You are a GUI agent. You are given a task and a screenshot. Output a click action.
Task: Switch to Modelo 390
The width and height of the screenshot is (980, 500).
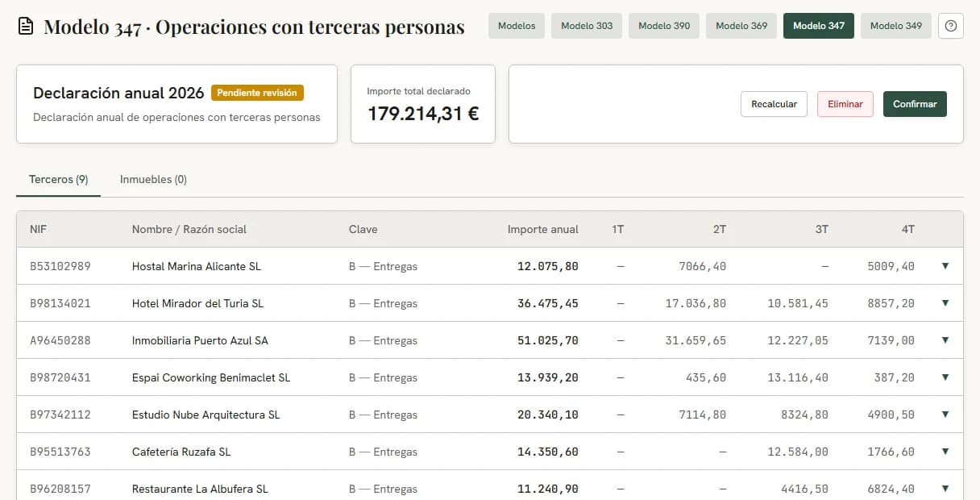[664, 26]
